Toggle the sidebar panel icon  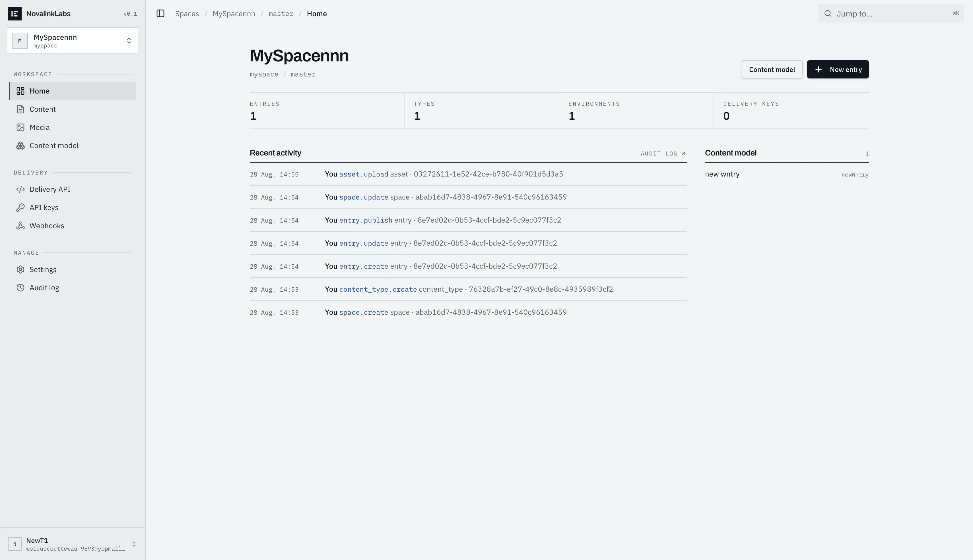[160, 13]
